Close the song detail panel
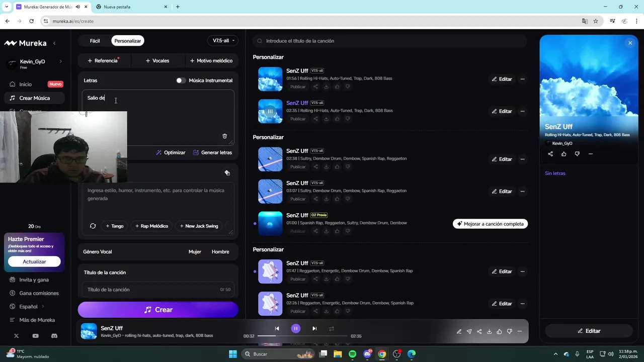Screen dimensions: 644x362 (x=630, y=43)
